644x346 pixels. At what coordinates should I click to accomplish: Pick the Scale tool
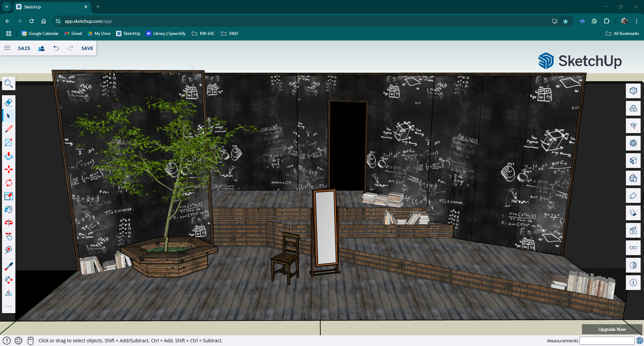9,196
